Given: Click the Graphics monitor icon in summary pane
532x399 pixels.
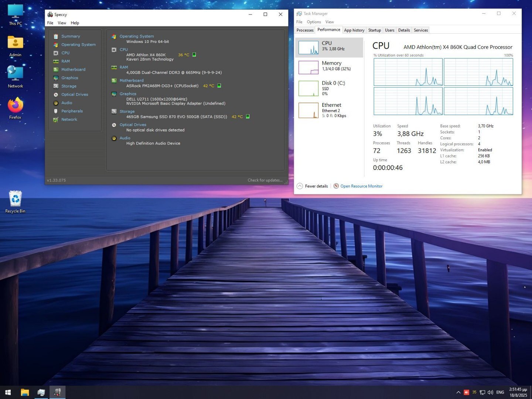Looking at the screenshot, I should click(114, 94).
